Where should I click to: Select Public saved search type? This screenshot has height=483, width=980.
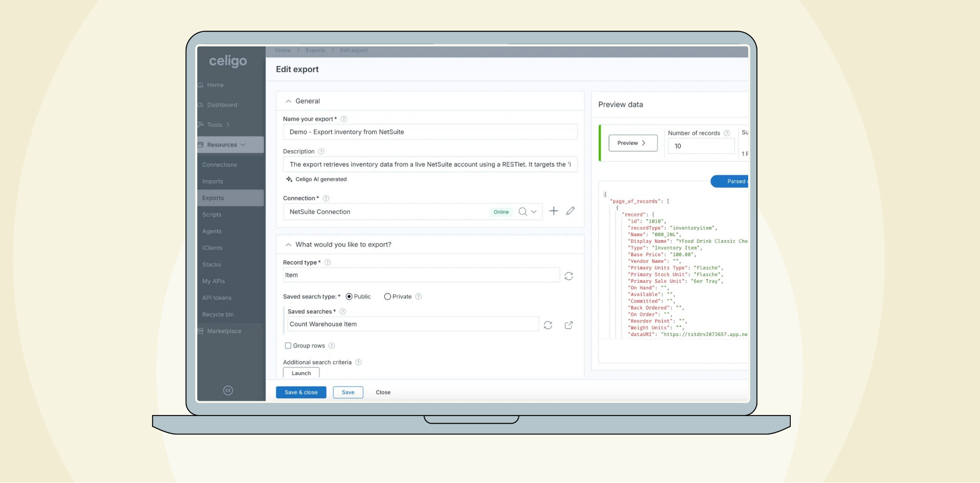[x=349, y=297]
